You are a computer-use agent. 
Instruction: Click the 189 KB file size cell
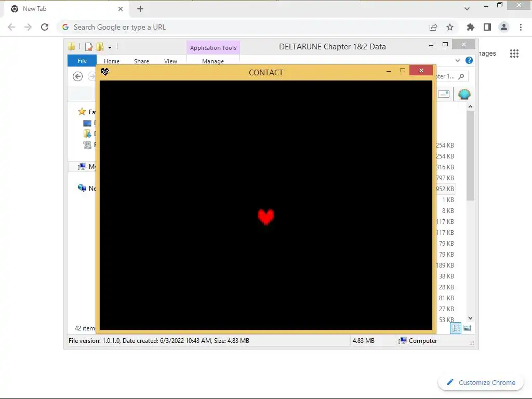point(445,265)
